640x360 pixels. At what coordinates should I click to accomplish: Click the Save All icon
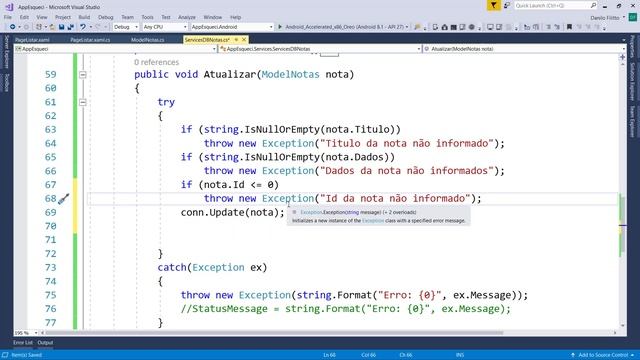70,27
